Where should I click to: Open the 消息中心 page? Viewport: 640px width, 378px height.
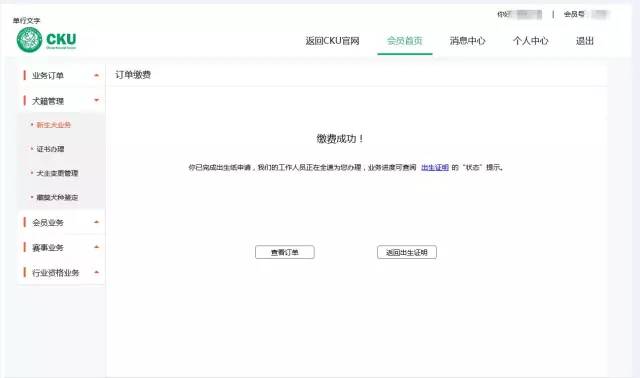(x=467, y=41)
